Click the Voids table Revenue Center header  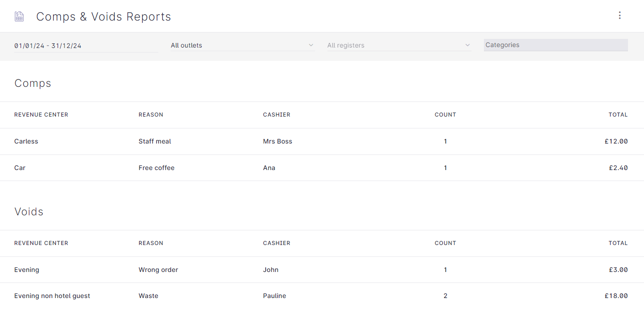41,243
